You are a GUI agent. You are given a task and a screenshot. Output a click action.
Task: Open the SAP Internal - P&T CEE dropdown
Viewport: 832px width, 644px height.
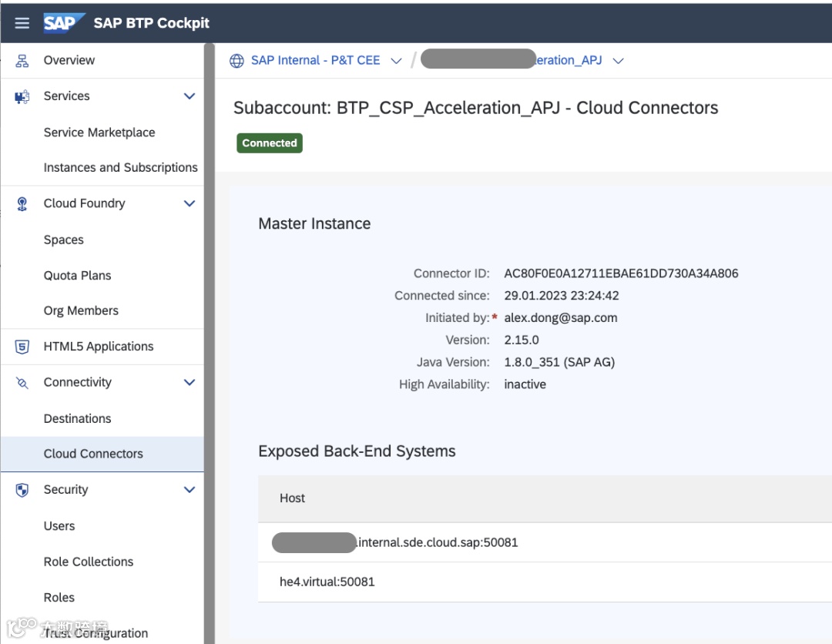click(396, 61)
